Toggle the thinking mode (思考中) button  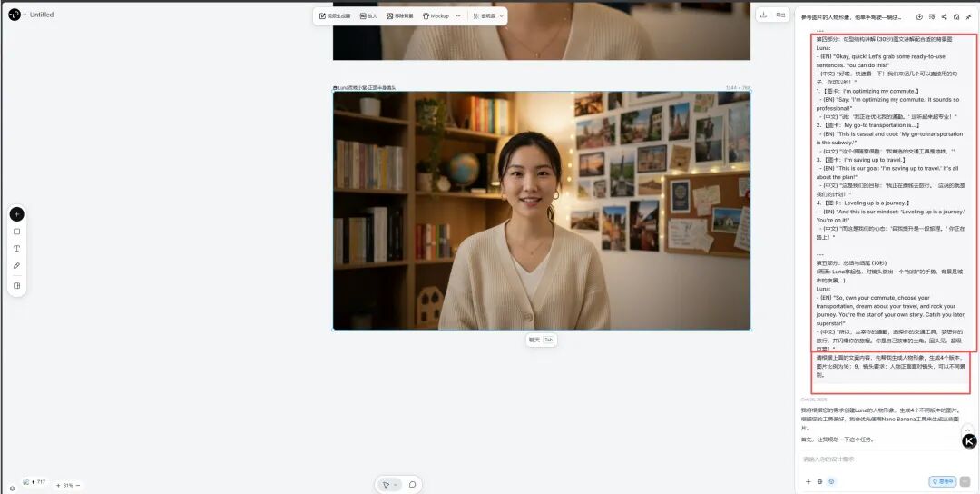(x=943, y=481)
